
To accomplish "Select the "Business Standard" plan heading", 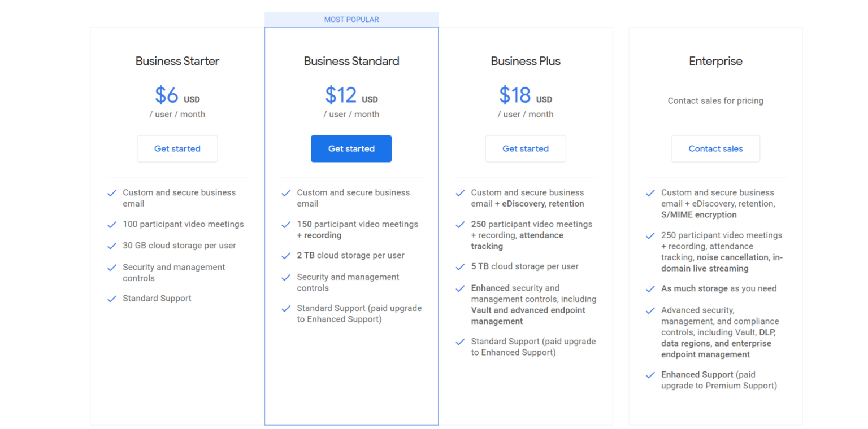I will 351,61.
